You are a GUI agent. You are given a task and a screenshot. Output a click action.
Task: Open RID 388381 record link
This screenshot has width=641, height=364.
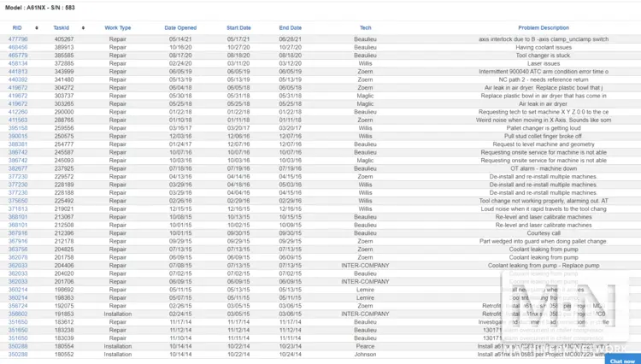[x=18, y=144]
